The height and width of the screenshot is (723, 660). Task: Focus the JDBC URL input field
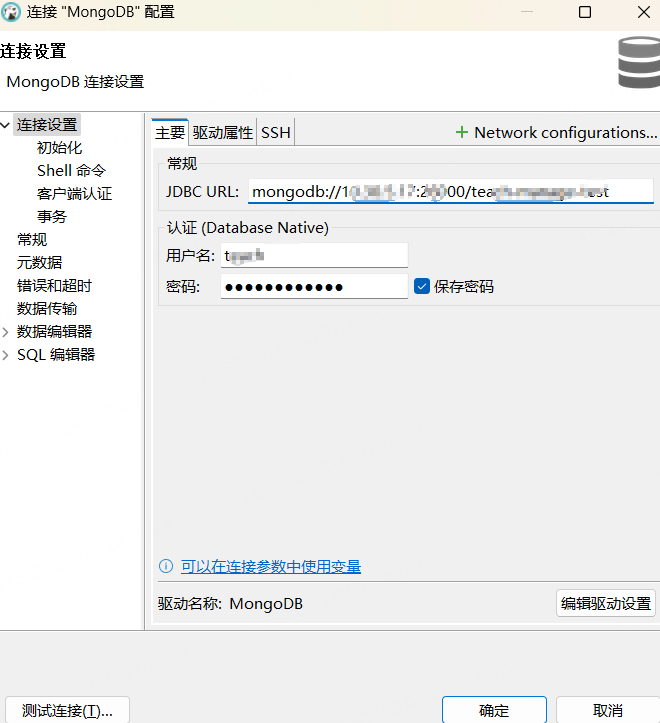click(451, 191)
